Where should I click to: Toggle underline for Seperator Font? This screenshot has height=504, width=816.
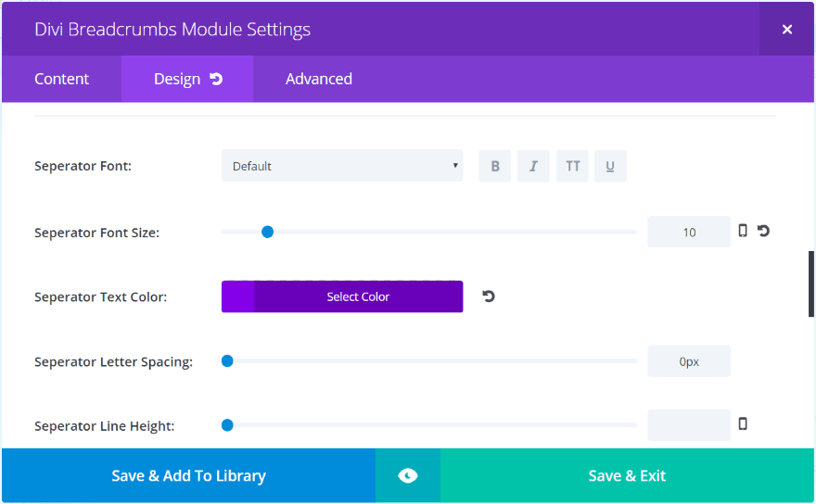tap(610, 166)
